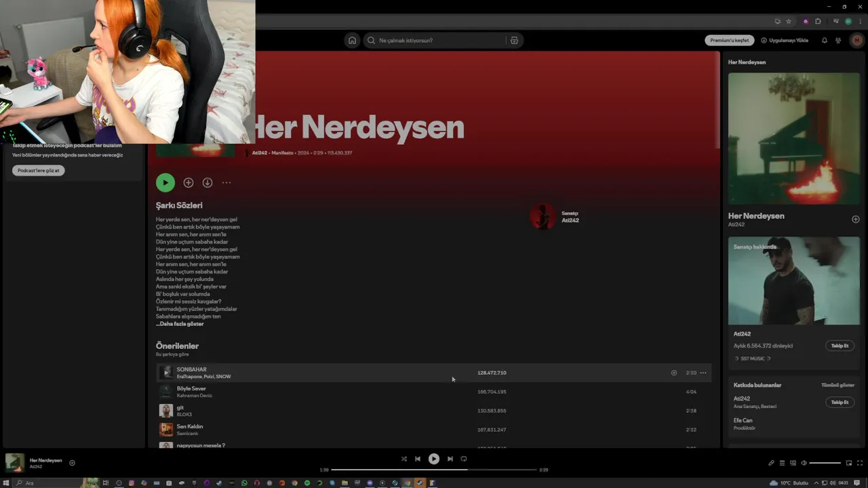The height and width of the screenshot is (488, 868).
Task: Click the weather widget 10°C Bulutlu
Action: pos(790,483)
